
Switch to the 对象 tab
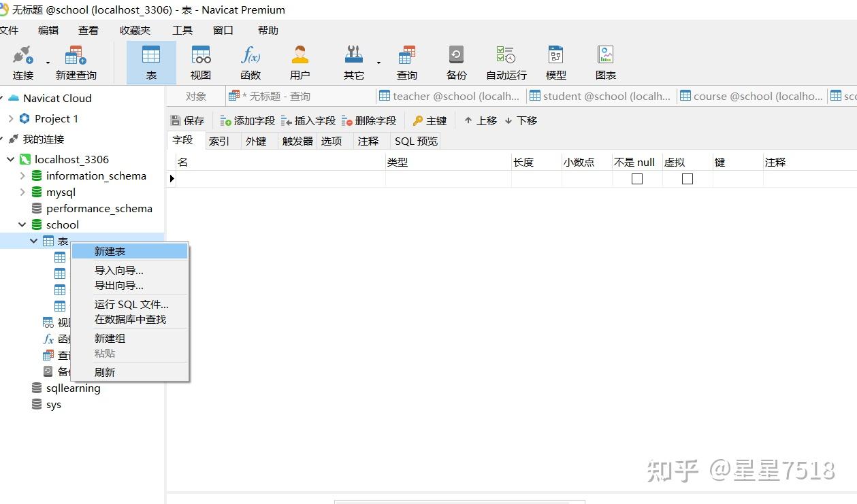196,96
